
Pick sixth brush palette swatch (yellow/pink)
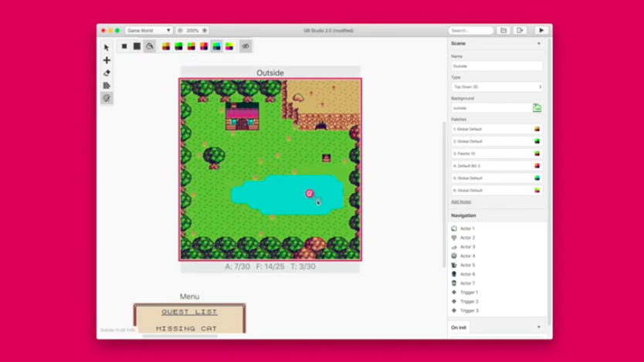click(229, 46)
